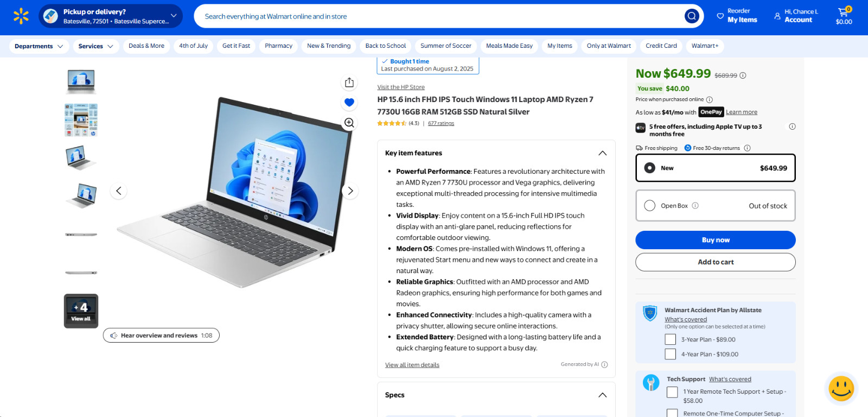
Task: Collapse the Specs section
Action: point(602,395)
